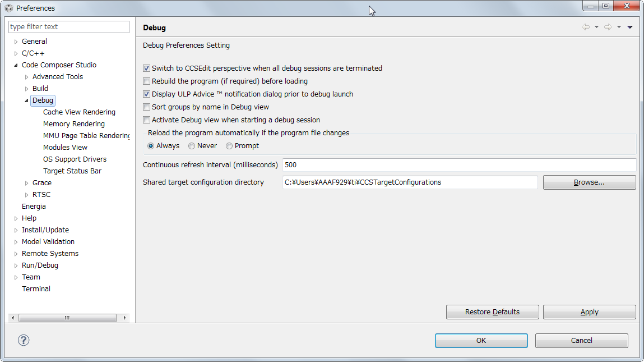Enable Rebuild the program before loading
The image size is (644, 362).
point(147,81)
